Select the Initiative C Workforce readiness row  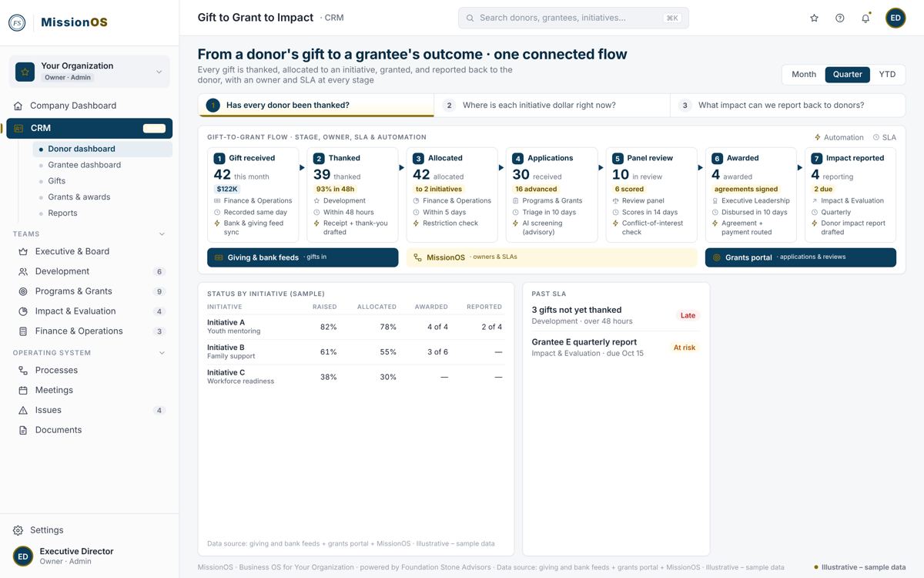coord(356,377)
